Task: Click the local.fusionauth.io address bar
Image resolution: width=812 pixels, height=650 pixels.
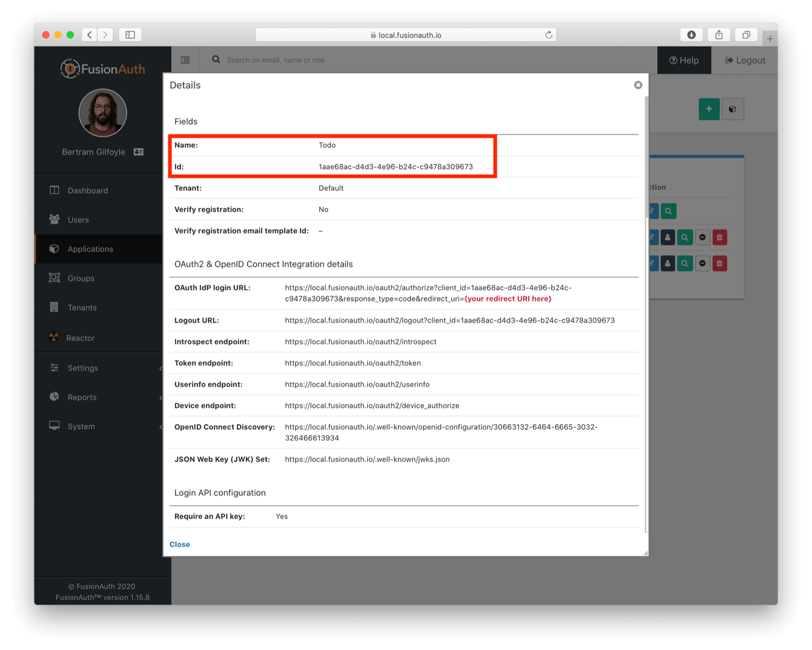Action: pos(405,35)
